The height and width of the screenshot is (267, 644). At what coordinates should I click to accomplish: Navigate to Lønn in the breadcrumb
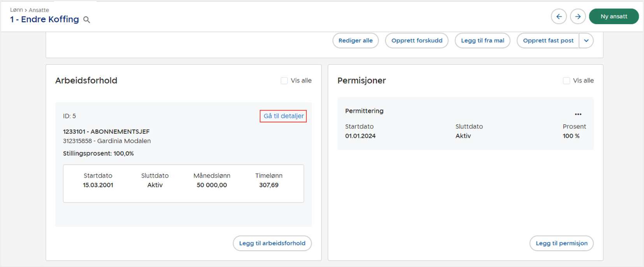[x=16, y=10]
